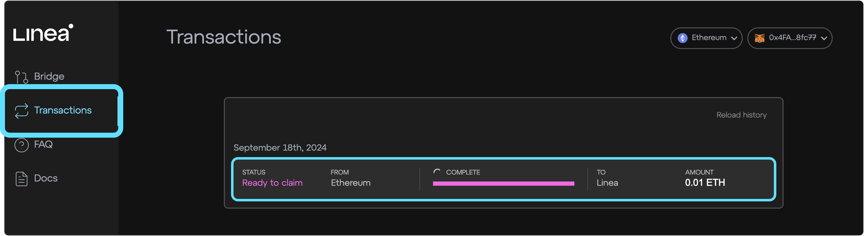Open the FAQ menu item
The image size is (868, 236).
click(x=43, y=144)
